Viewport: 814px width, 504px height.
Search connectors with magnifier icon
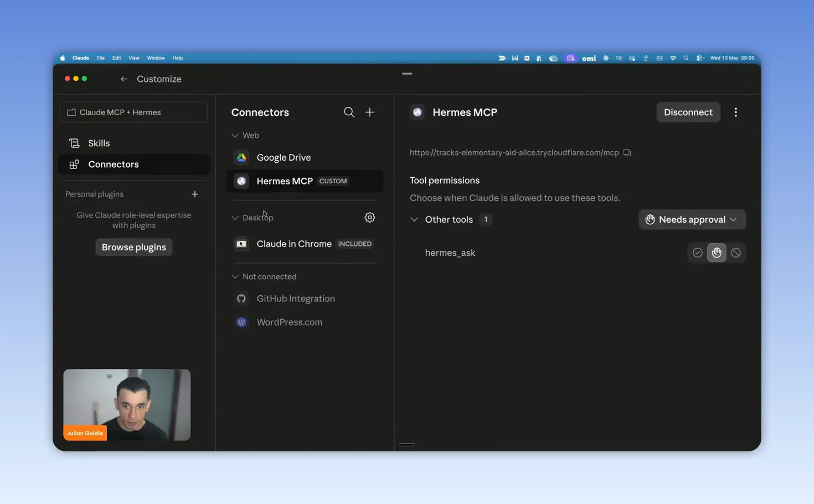[x=349, y=112]
